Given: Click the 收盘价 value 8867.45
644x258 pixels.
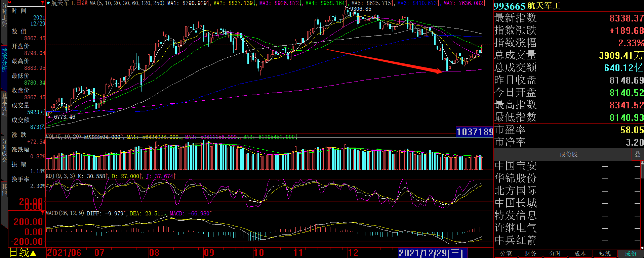Looking at the screenshot, I should click(35, 97).
